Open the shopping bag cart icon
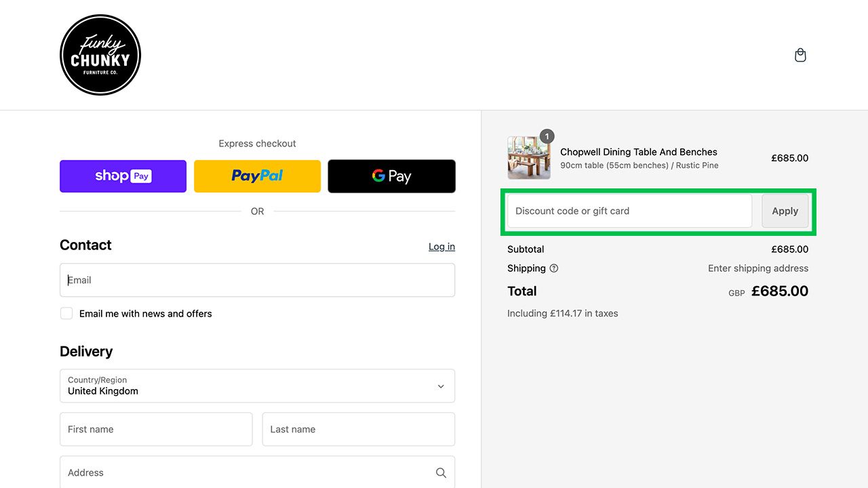This screenshot has width=868, height=488. [x=800, y=55]
